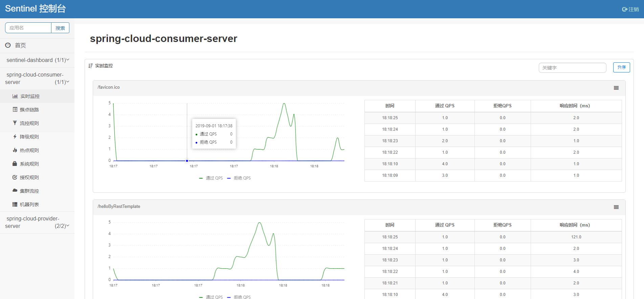Open 集群流控 in the sidebar

(37, 191)
